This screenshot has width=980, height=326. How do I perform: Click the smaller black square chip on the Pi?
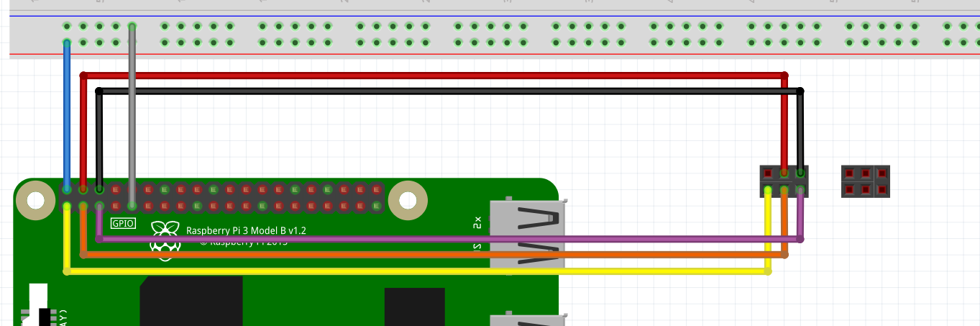pos(414,307)
